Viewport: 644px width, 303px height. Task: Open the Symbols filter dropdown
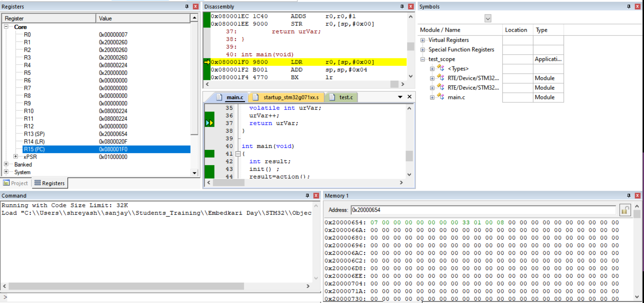[487, 18]
